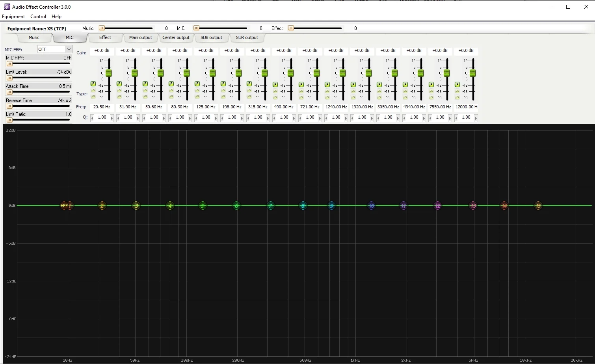Click the 125.00 Hz frequency field

click(x=206, y=107)
